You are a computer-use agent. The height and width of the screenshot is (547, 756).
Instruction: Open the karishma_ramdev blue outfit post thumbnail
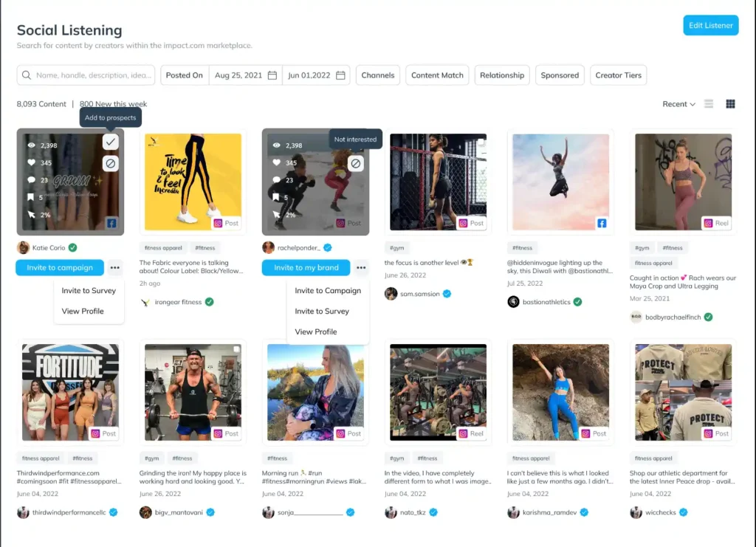point(560,392)
